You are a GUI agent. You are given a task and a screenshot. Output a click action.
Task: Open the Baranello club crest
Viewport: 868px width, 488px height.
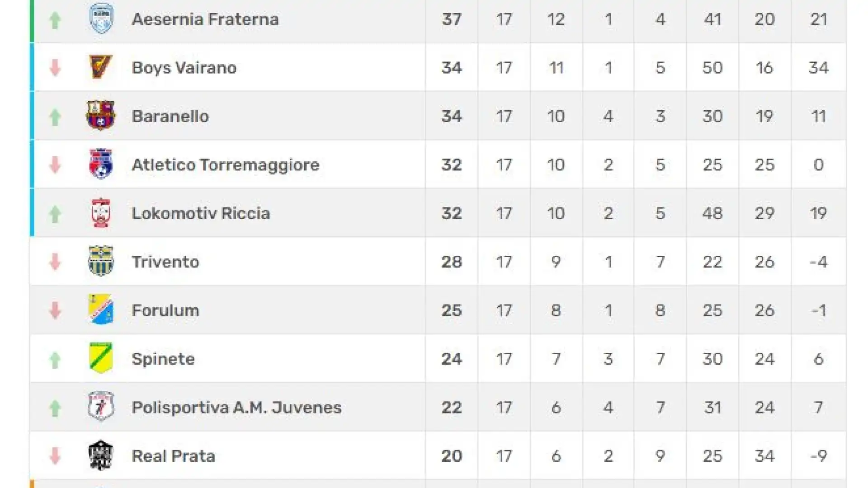pos(100,115)
